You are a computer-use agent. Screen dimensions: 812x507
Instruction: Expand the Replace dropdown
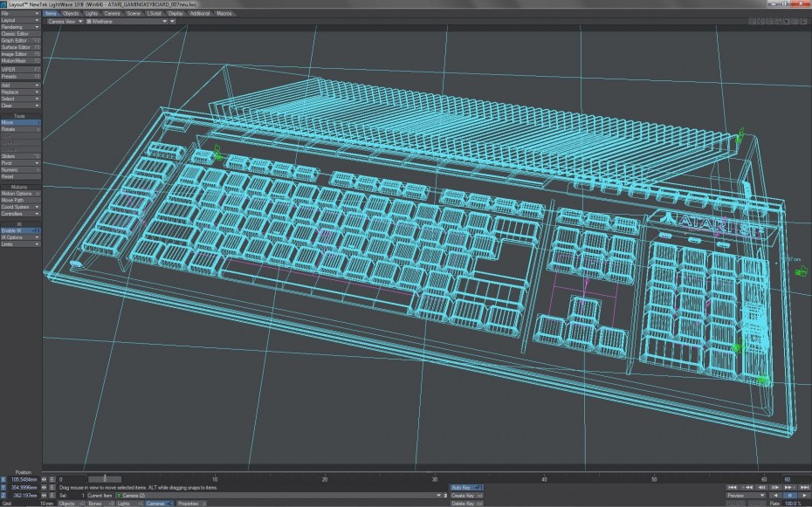(x=20, y=92)
